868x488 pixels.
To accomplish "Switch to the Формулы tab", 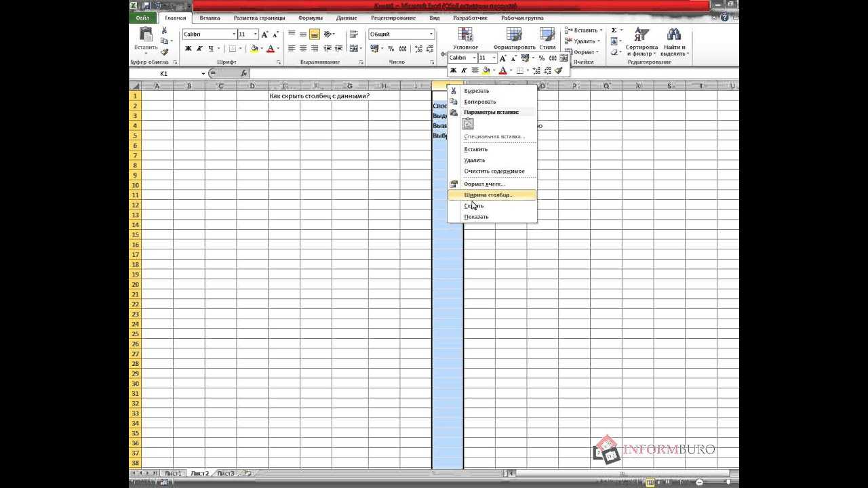I will pos(311,18).
